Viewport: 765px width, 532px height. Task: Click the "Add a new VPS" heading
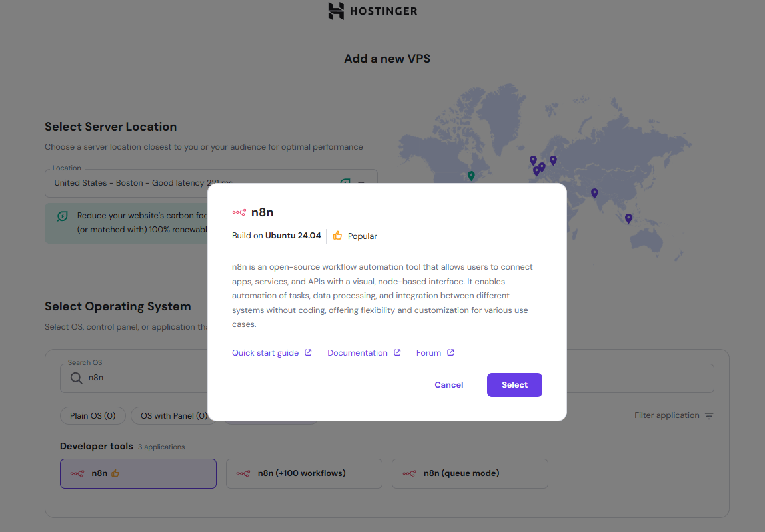387,59
